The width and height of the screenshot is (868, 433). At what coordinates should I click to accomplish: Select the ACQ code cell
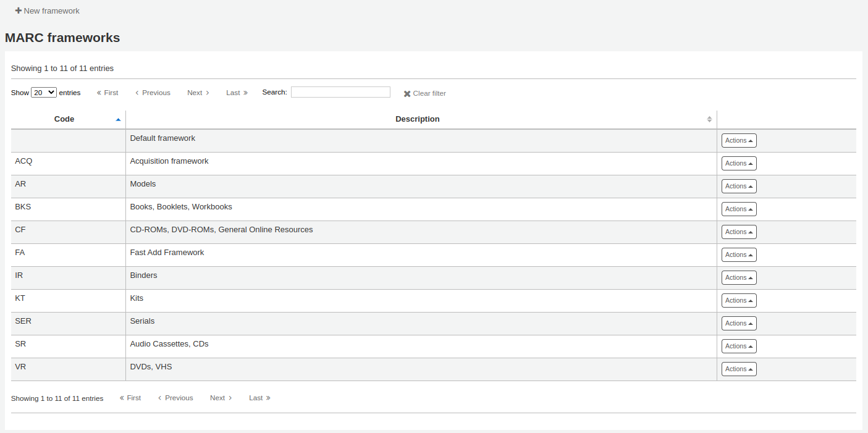coord(68,164)
